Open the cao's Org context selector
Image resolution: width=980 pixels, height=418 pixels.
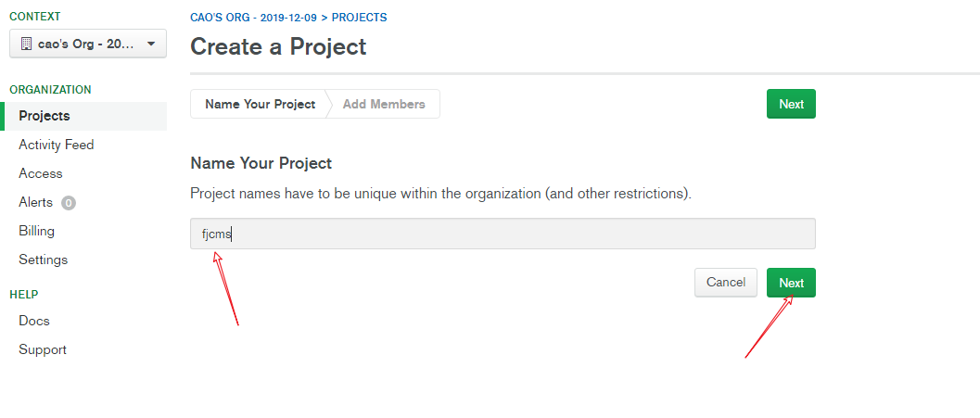click(x=88, y=44)
